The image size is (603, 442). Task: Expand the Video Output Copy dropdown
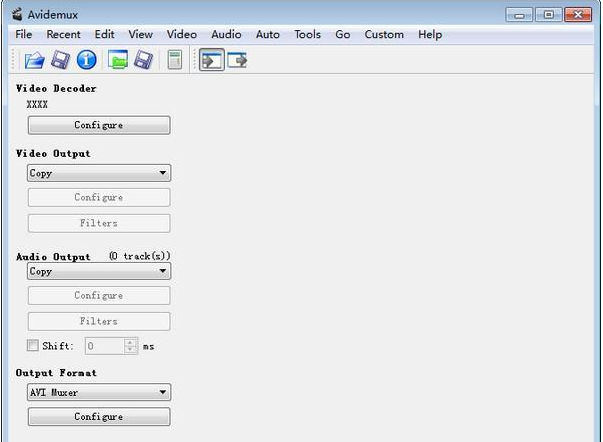coord(99,173)
